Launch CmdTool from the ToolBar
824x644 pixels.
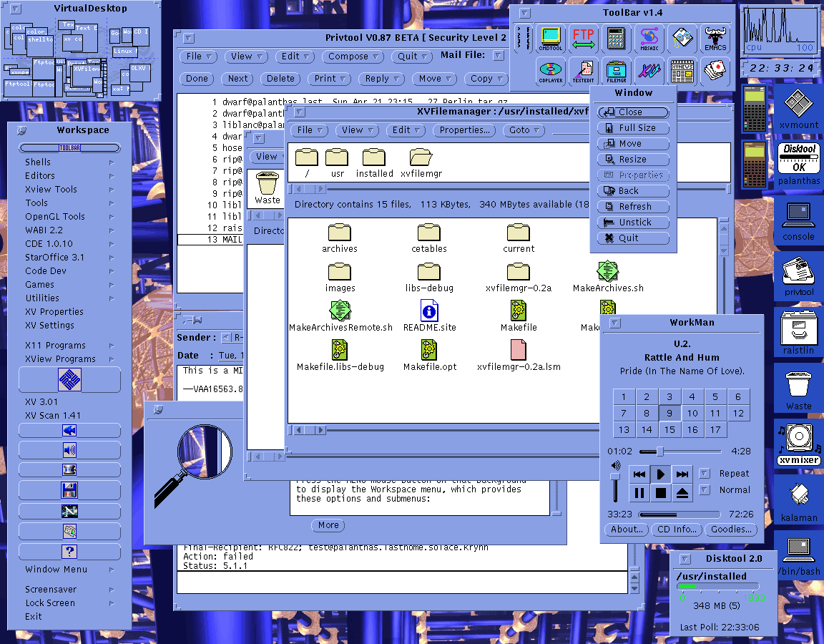pos(550,39)
